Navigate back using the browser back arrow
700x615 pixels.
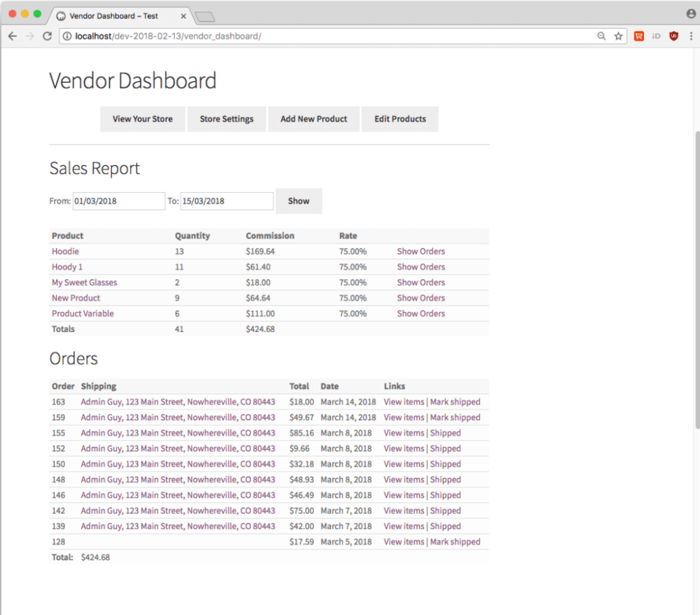point(12,36)
